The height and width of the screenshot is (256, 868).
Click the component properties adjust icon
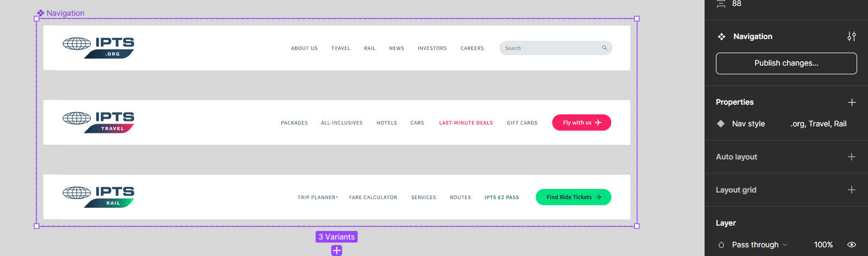coord(851,36)
